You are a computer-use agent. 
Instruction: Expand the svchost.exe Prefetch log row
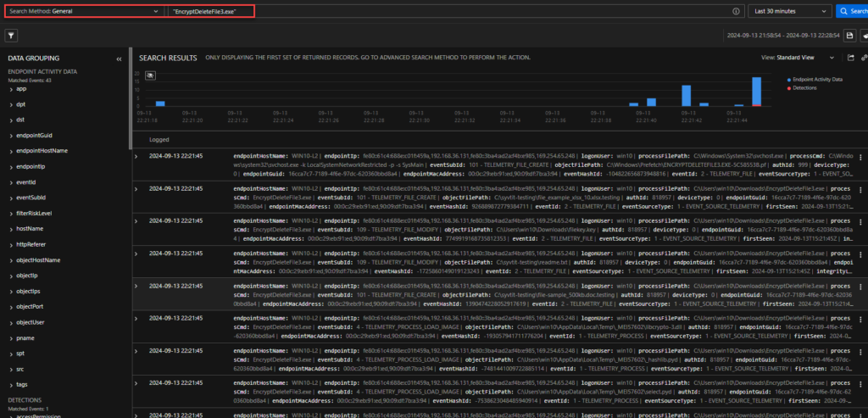click(136, 156)
